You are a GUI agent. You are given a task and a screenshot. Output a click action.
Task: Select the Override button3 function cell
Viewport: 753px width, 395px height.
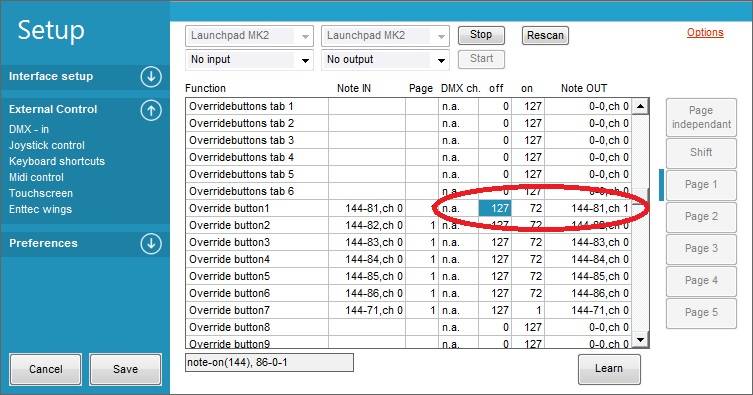tap(257, 242)
